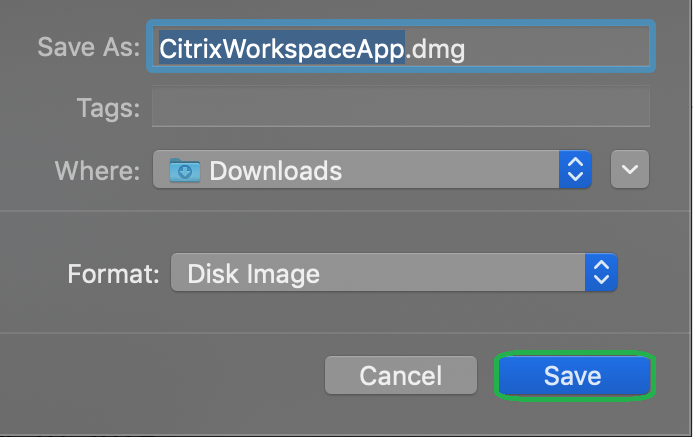The width and height of the screenshot is (693, 437).
Task: Expand the dialog with the chevron button
Action: click(630, 169)
